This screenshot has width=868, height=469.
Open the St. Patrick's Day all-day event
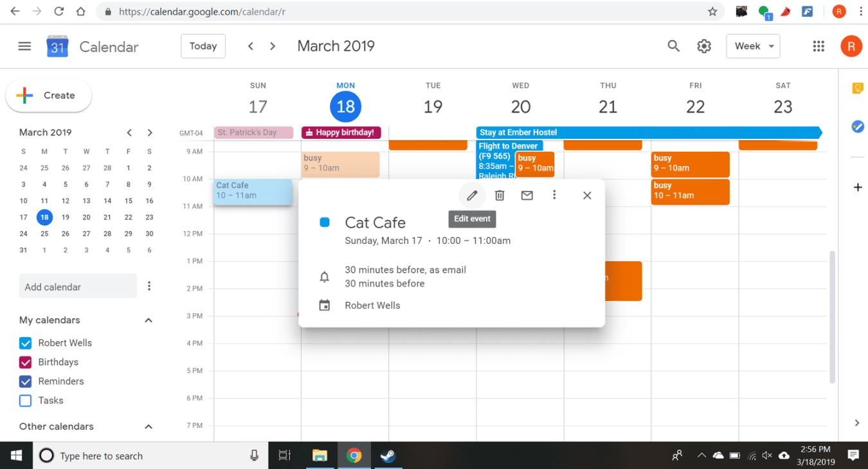(253, 133)
